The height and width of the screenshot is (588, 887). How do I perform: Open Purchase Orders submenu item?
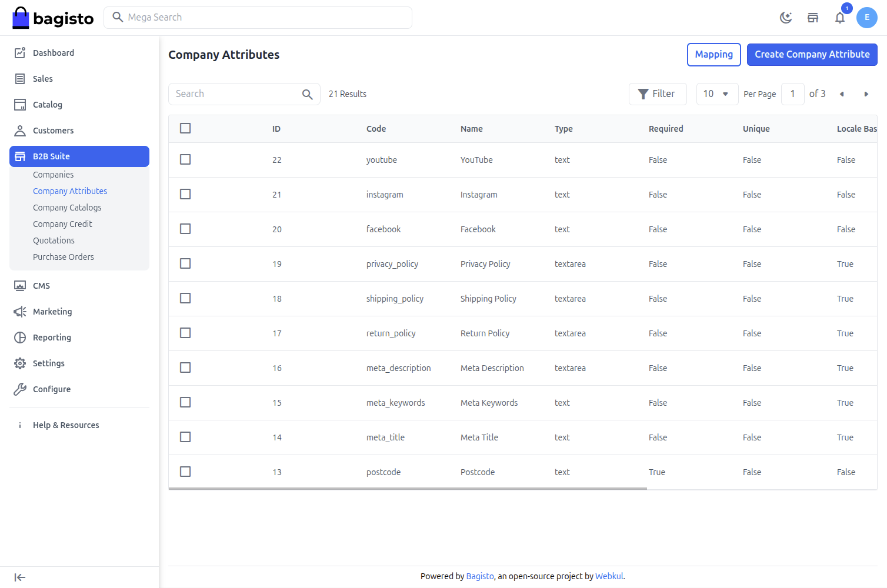(64, 257)
